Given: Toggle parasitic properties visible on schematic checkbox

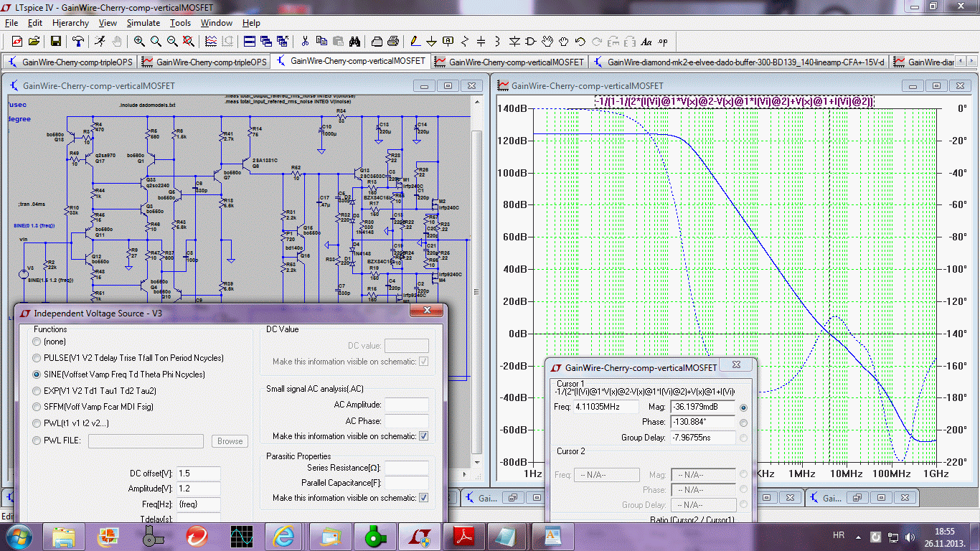Looking at the screenshot, I should point(424,498).
